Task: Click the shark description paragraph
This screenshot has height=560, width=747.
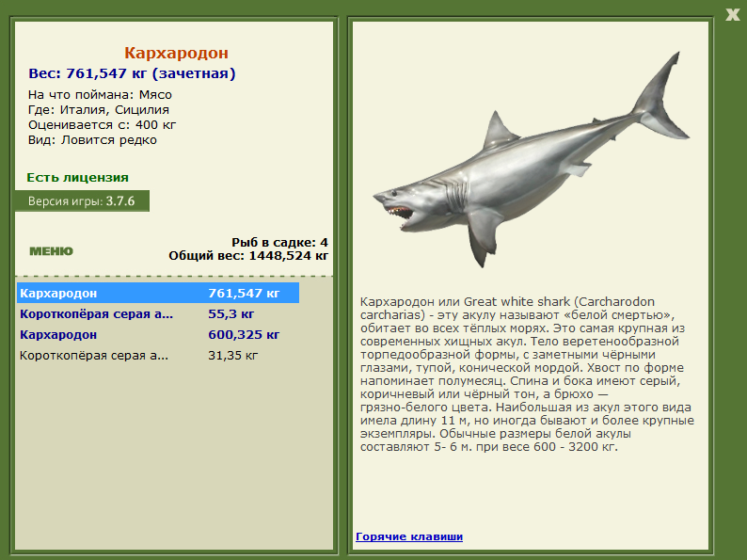Action: pyautogui.click(x=527, y=375)
